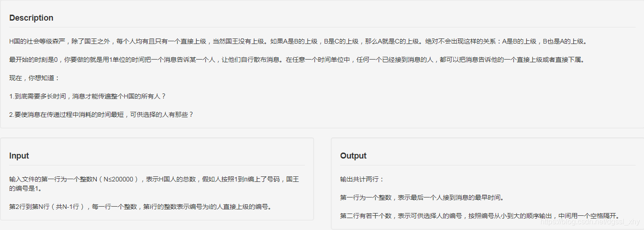
Task: Select the Output section heading
Action: (353, 156)
